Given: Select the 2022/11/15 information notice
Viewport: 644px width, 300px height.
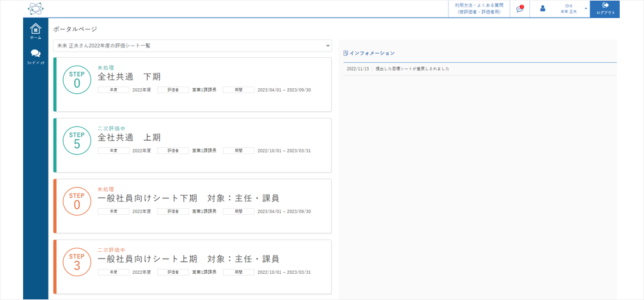Looking at the screenshot, I should [412, 69].
